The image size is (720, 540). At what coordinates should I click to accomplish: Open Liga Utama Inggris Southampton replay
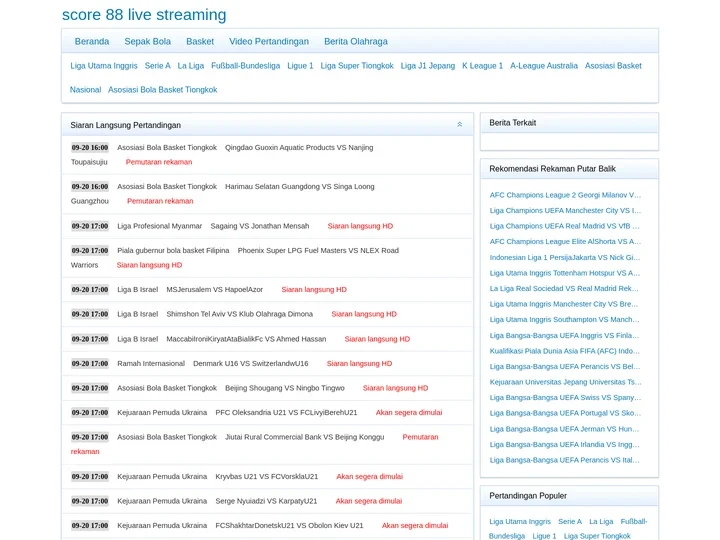tap(565, 320)
